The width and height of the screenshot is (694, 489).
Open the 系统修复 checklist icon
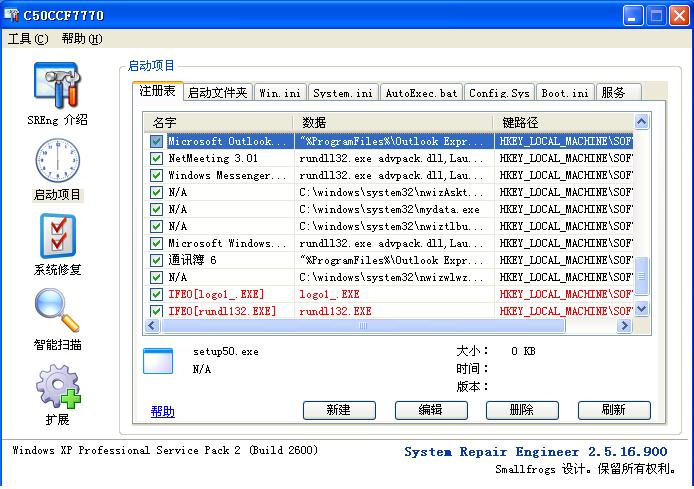point(58,236)
